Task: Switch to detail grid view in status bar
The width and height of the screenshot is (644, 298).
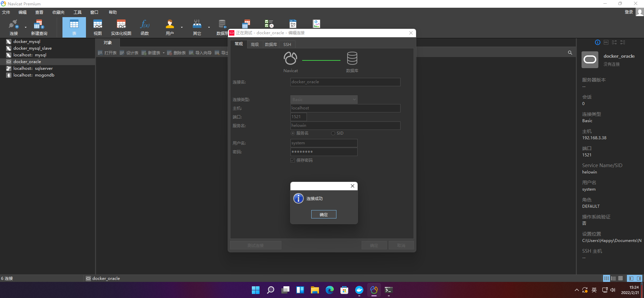Action: 620,279
